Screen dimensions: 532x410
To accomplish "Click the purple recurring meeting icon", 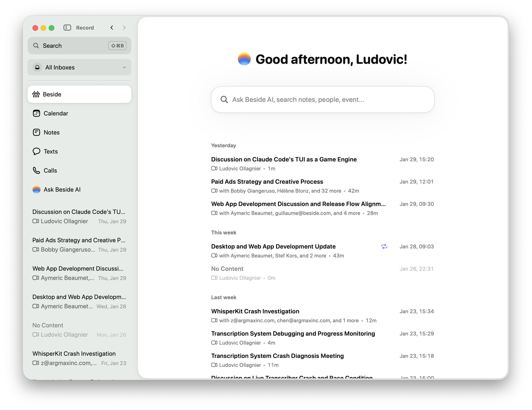I will tap(384, 246).
